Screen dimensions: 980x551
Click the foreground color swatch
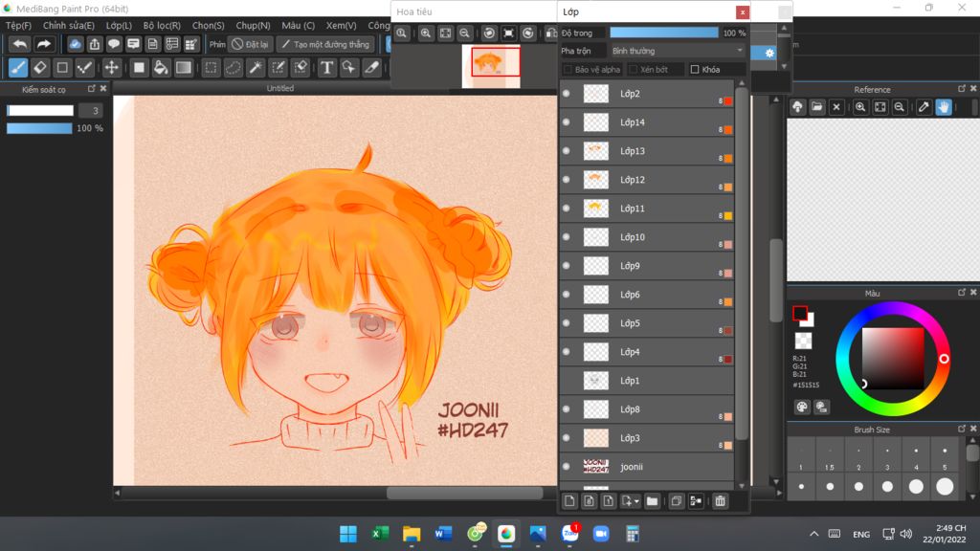pyautogui.click(x=800, y=313)
